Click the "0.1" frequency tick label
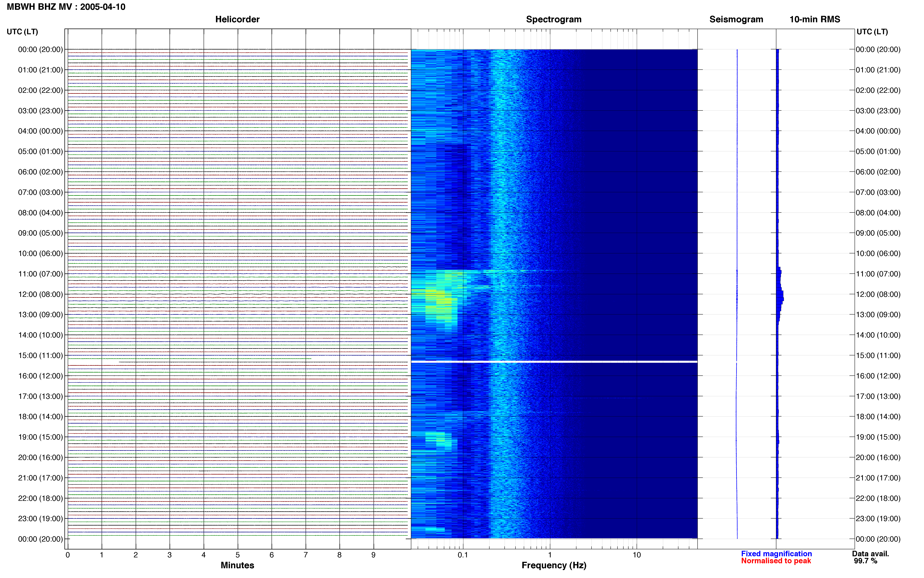The image size is (924, 578). (463, 555)
